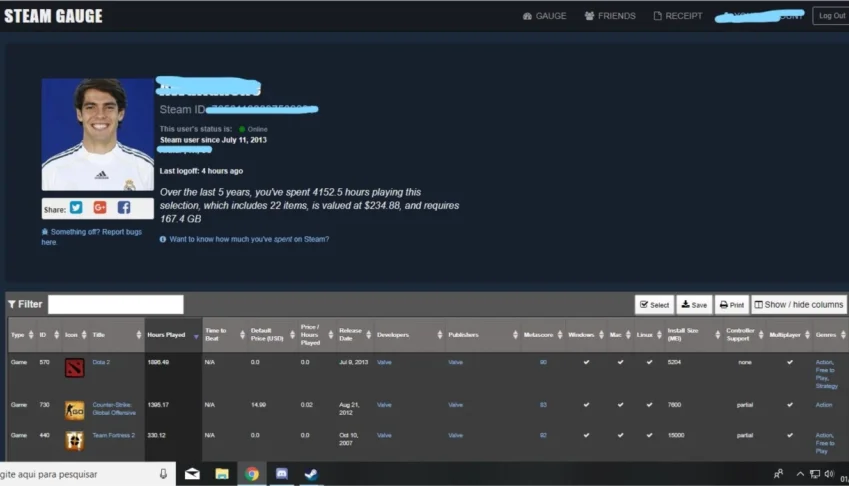Click hours value 1395.17

click(x=158, y=405)
